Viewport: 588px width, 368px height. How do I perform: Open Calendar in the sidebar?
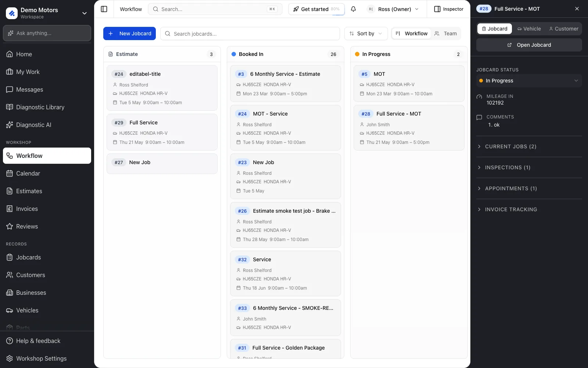(47, 173)
